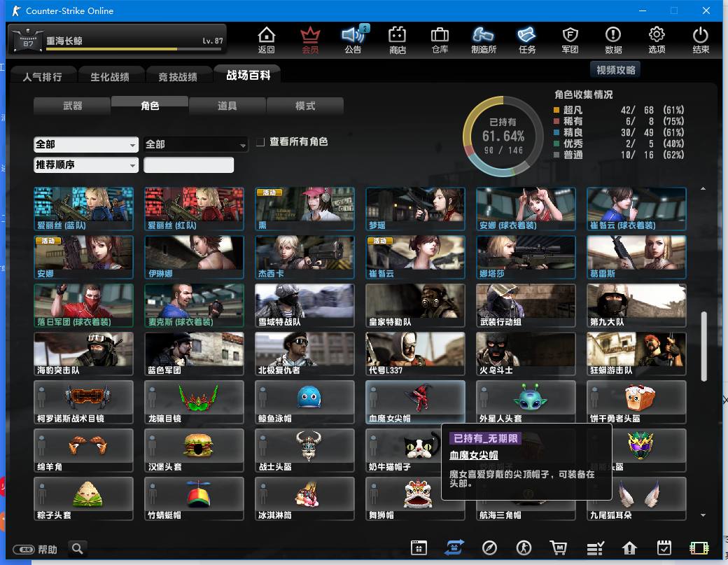Click the scroll-down arrow of character list
This screenshot has width=728, height=565.
point(703,515)
